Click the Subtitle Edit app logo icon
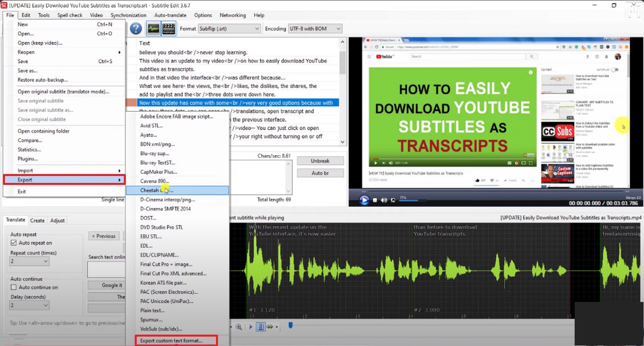Viewport: 644px width, 346px height. coord(4,5)
